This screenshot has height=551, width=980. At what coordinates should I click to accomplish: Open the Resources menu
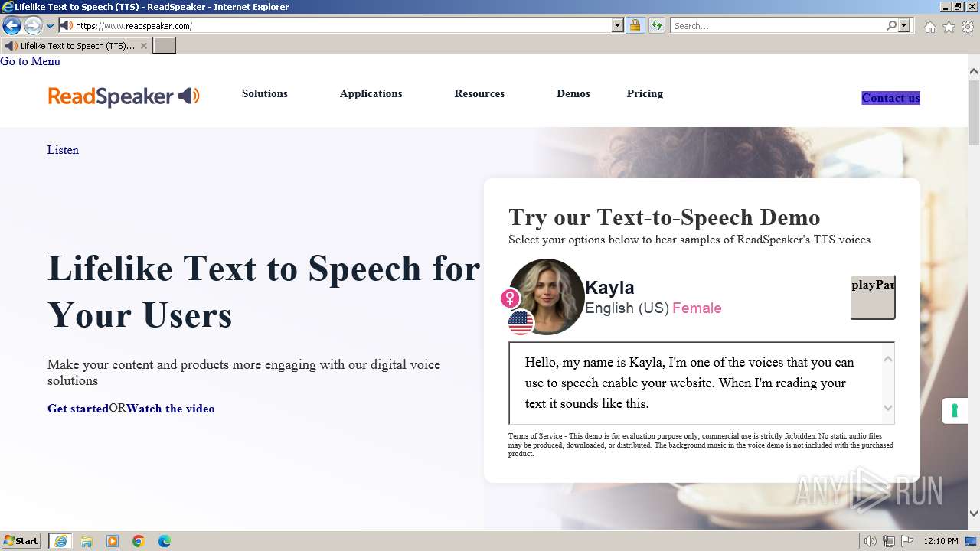pos(479,93)
